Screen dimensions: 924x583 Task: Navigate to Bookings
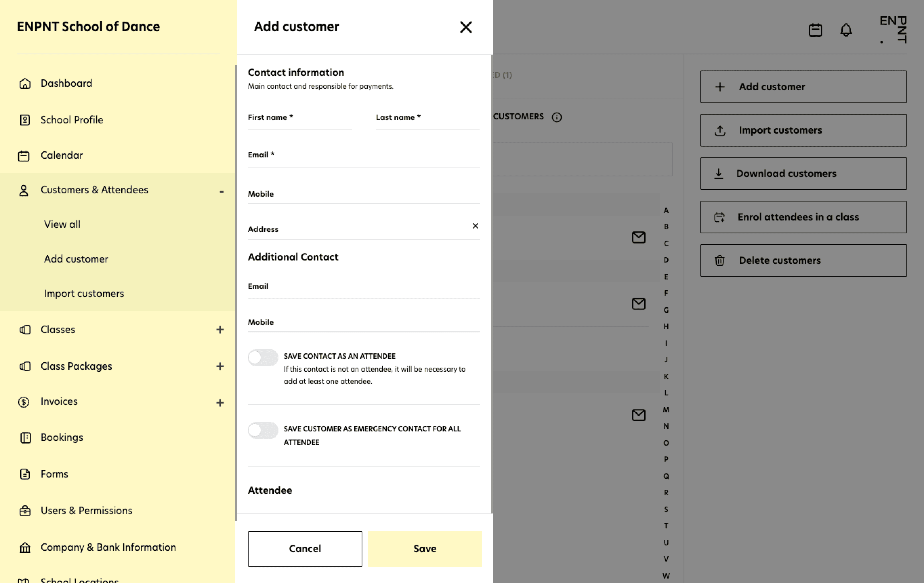pos(62,438)
